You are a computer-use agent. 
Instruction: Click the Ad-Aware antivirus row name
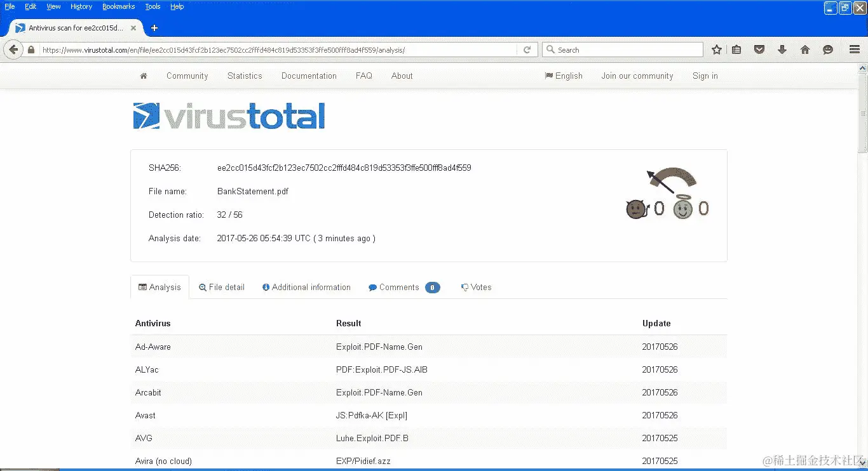tap(153, 347)
